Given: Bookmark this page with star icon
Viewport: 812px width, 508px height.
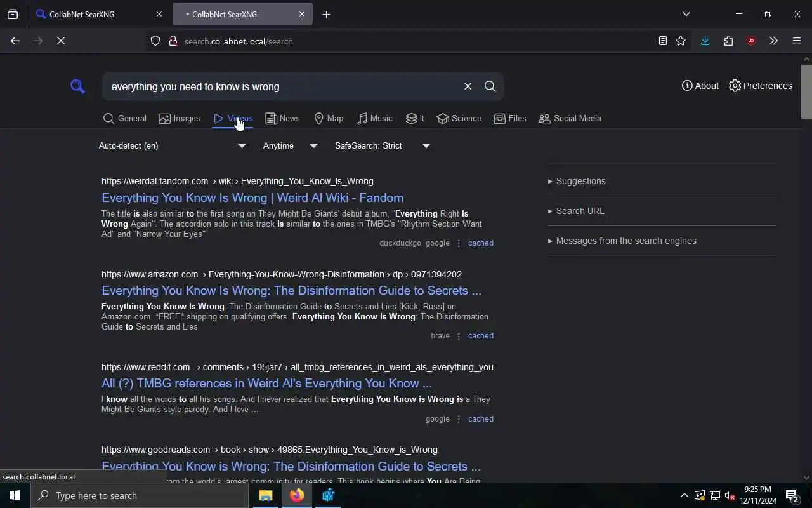Looking at the screenshot, I should [x=681, y=41].
